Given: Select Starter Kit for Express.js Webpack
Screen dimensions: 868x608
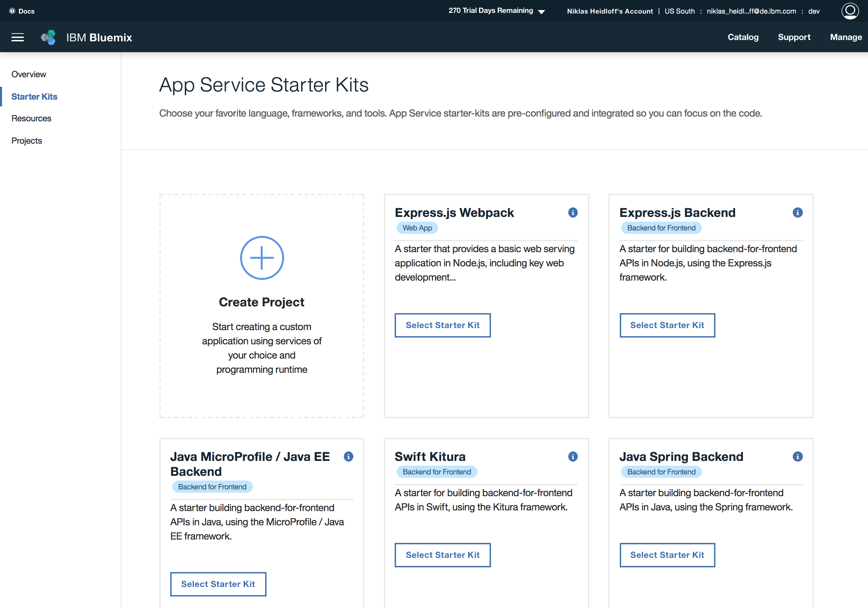Looking at the screenshot, I should coord(442,325).
